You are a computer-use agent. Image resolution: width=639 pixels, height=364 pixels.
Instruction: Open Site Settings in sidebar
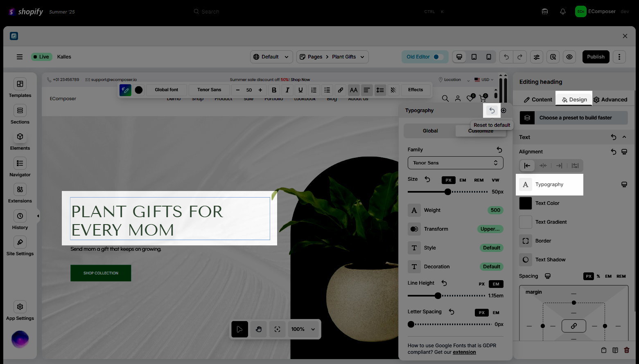[x=20, y=246]
